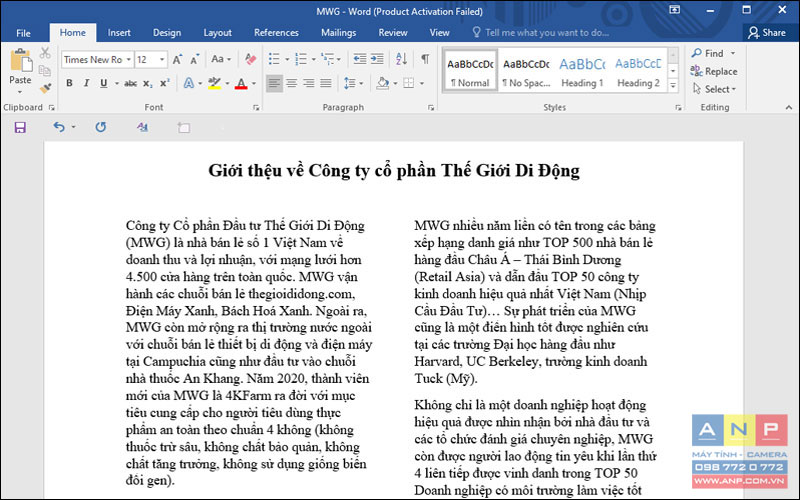Increase paragraph indent
Screen dimensions: 800x500
click(x=377, y=59)
